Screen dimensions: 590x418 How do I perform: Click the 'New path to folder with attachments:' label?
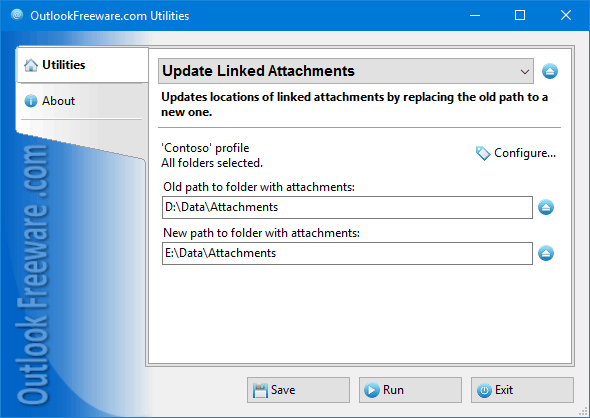[x=262, y=233]
